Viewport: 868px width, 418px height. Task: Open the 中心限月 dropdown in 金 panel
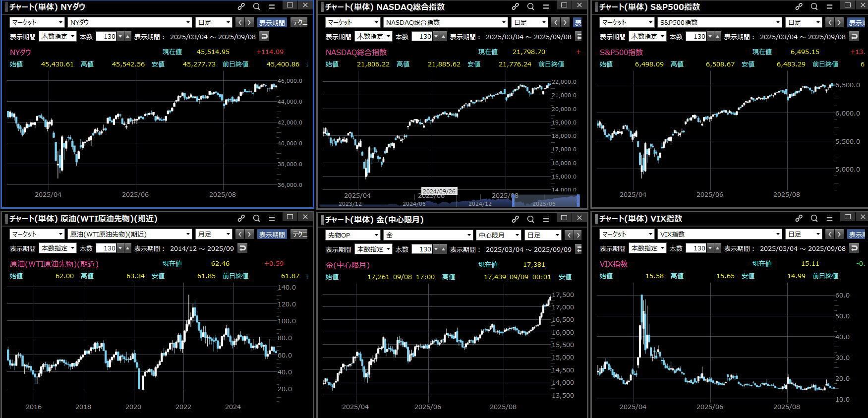(x=498, y=235)
